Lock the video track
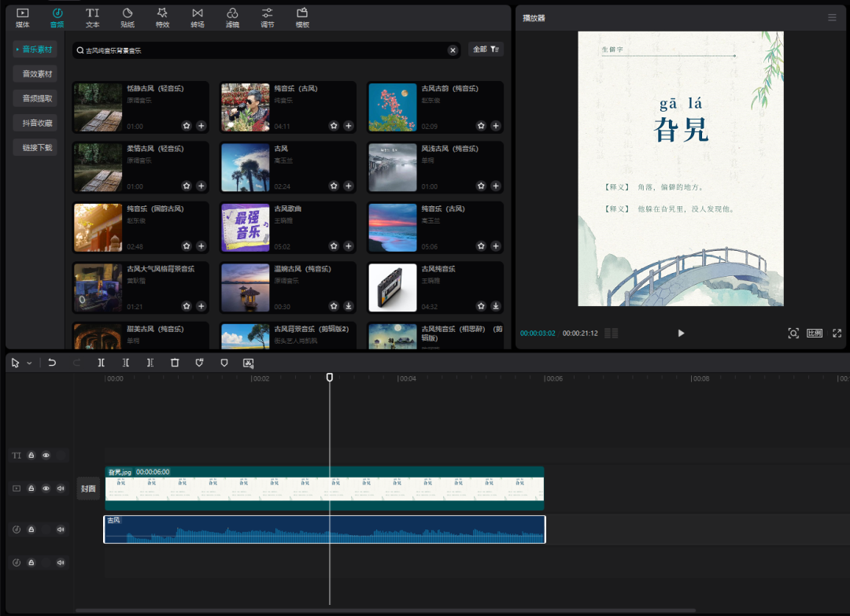 coord(31,488)
